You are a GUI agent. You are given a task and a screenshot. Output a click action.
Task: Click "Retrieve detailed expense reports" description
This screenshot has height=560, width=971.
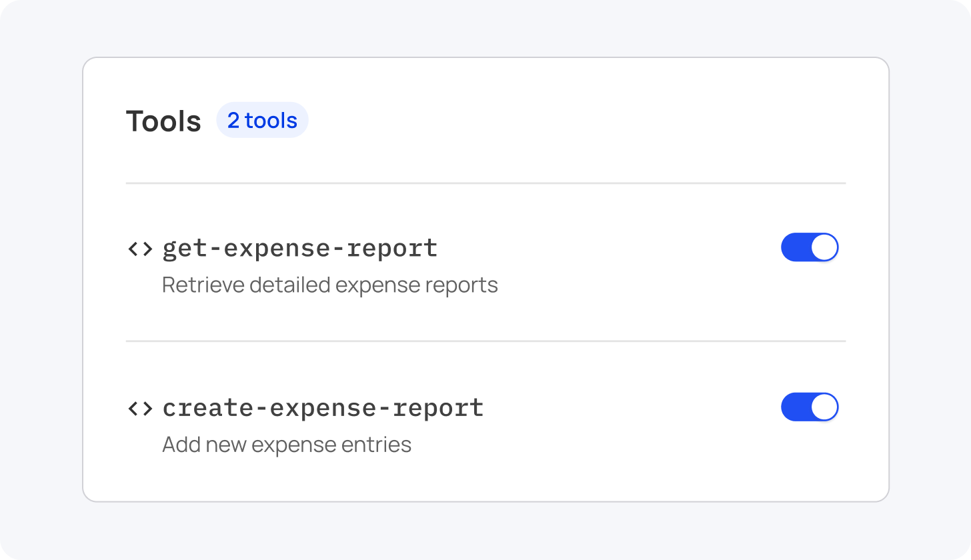(x=329, y=285)
